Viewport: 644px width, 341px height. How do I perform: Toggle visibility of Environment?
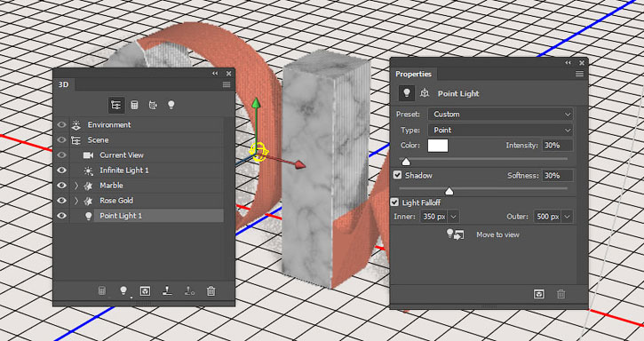click(61, 125)
